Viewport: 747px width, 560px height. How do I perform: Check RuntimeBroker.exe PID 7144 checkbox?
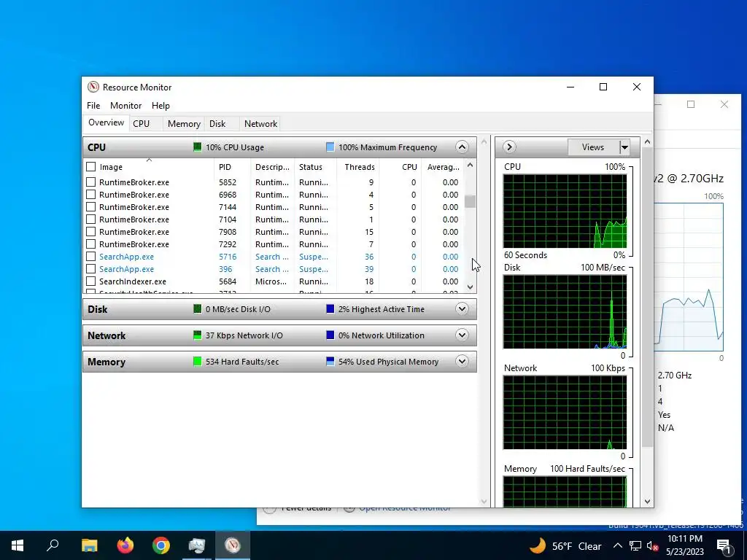click(91, 206)
